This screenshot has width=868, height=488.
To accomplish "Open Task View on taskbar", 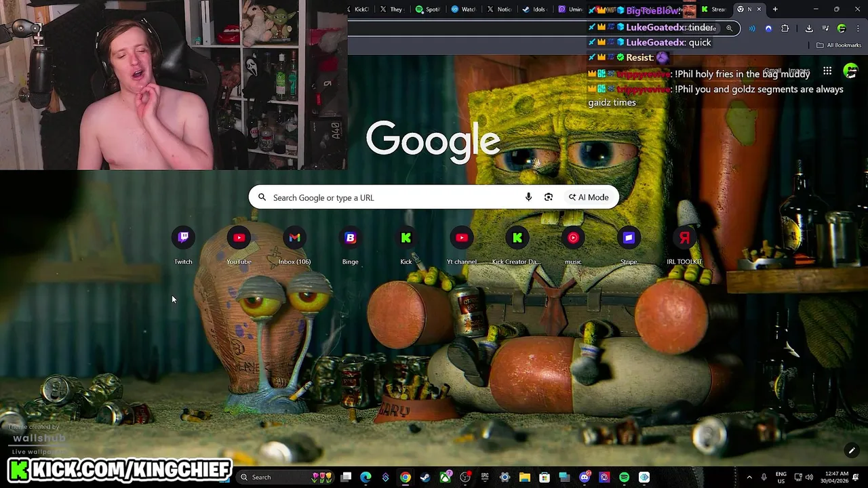I will pyautogui.click(x=347, y=477).
